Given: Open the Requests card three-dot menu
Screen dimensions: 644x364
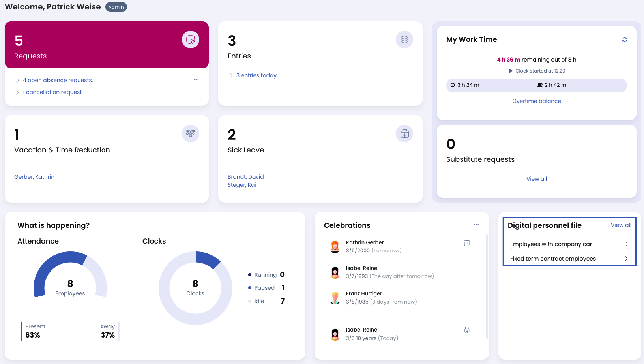Looking at the screenshot, I should point(196,80).
